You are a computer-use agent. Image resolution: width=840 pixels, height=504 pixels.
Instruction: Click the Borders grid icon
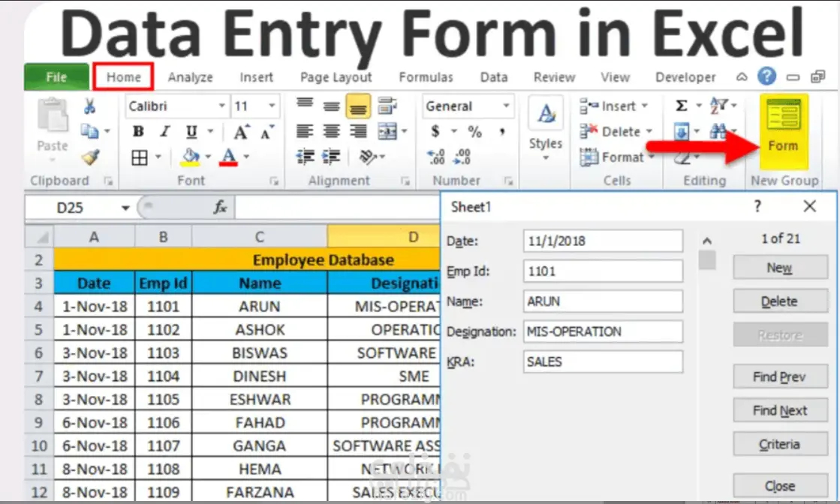140,157
